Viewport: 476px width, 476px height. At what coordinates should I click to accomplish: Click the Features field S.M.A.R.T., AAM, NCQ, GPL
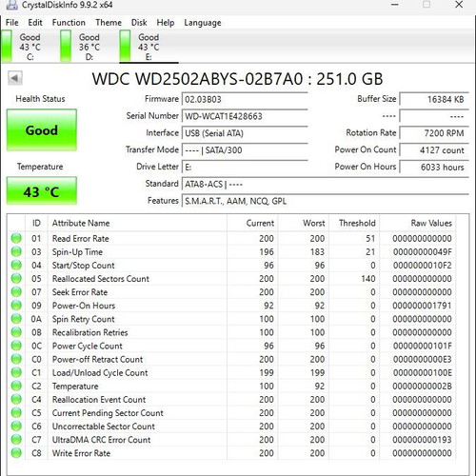326,201
